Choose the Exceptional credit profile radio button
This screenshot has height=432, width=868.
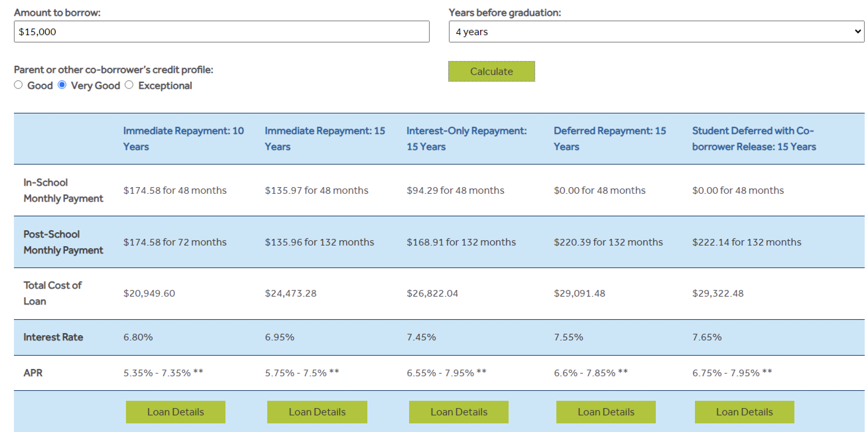(x=129, y=85)
